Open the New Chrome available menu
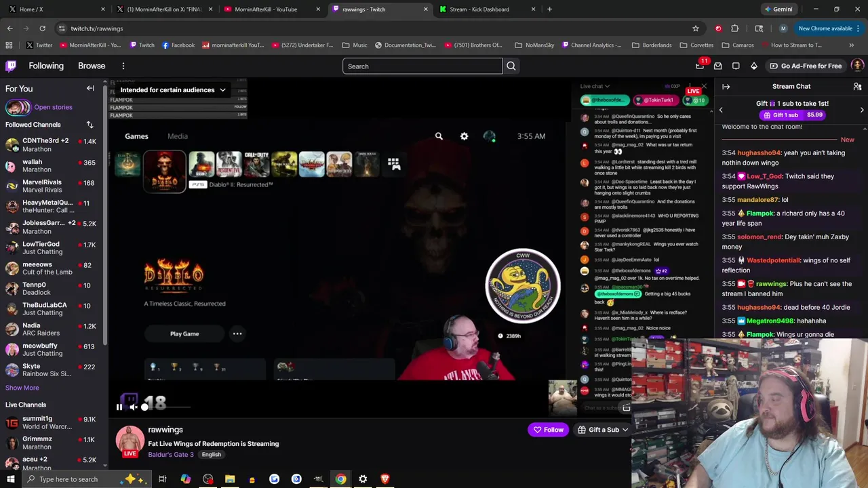This screenshot has height=488, width=868. coord(829,28)
